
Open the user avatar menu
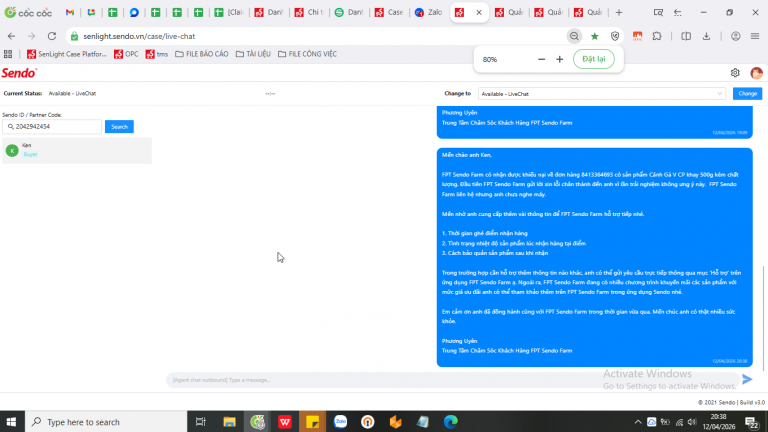tap(756, 73)
